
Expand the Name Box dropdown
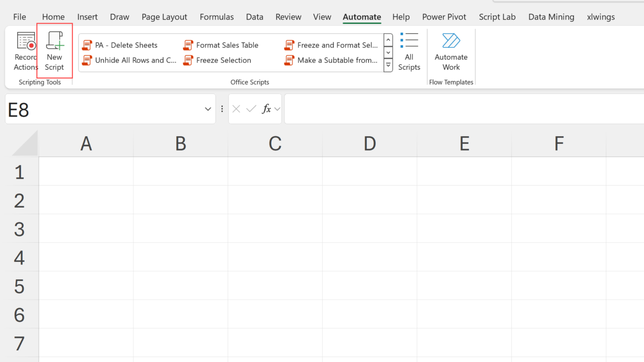pyautogui.click(x=208, y=109)
